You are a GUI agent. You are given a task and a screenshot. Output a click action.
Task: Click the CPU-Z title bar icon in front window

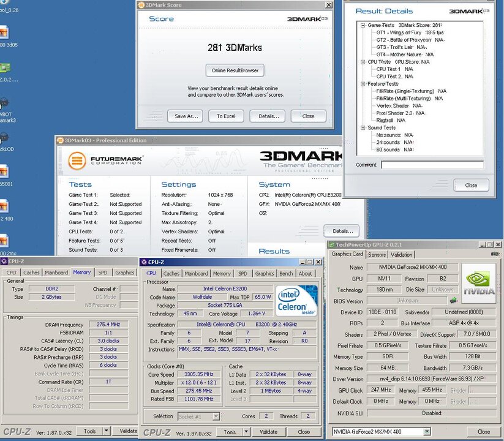144,262
